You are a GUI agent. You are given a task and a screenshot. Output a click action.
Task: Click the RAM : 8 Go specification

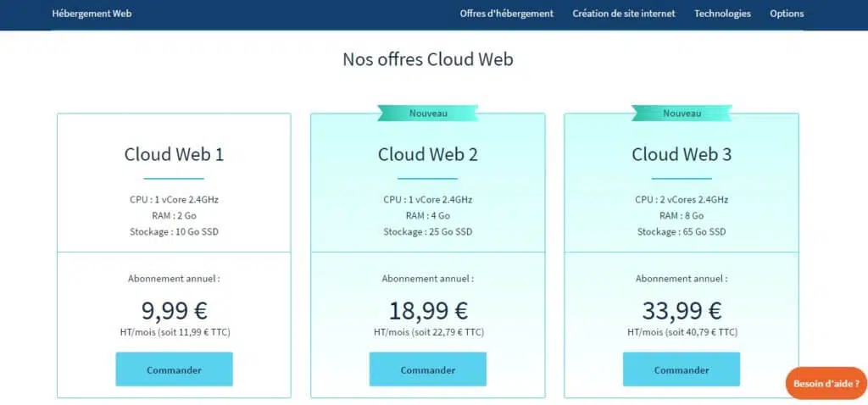tap(681, 215)
